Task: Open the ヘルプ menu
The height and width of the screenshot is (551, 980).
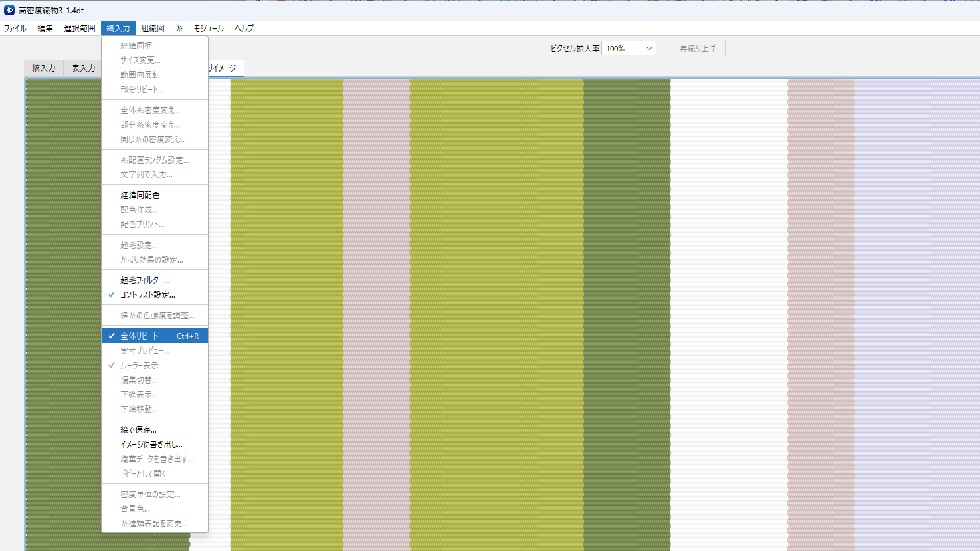Action: coord(244,29)
